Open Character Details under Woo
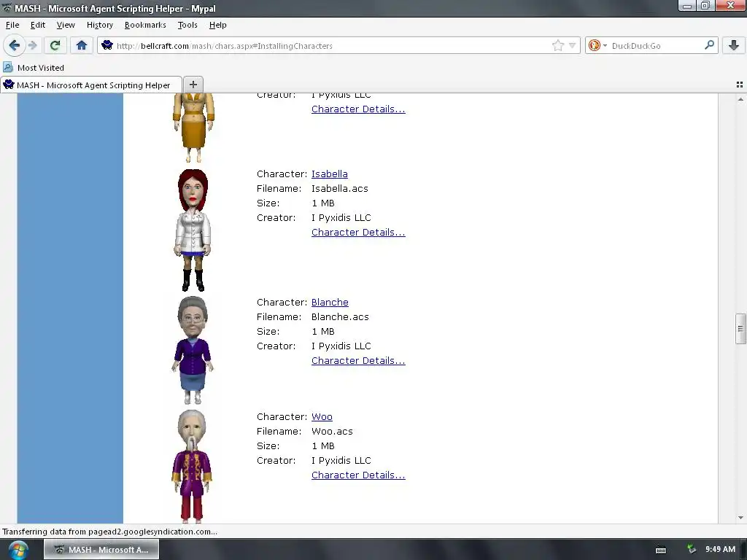Screen dimensions: 747x560 pos(358,475)
